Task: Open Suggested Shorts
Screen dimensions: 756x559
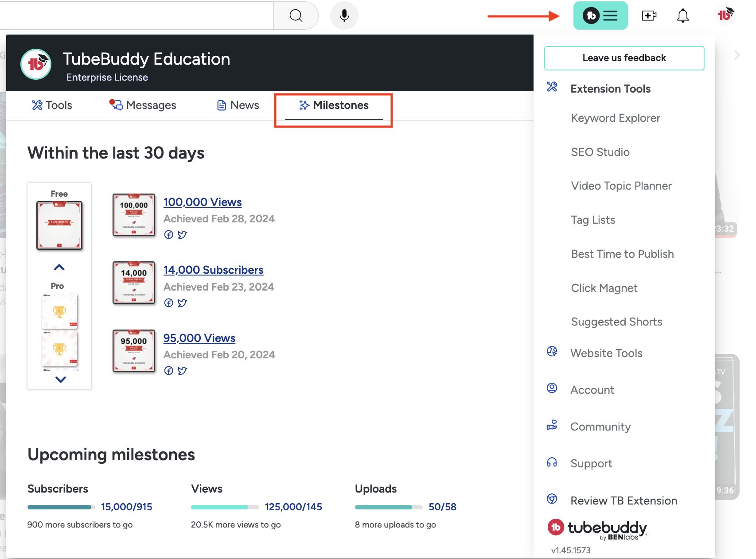Action: point(616,322)
